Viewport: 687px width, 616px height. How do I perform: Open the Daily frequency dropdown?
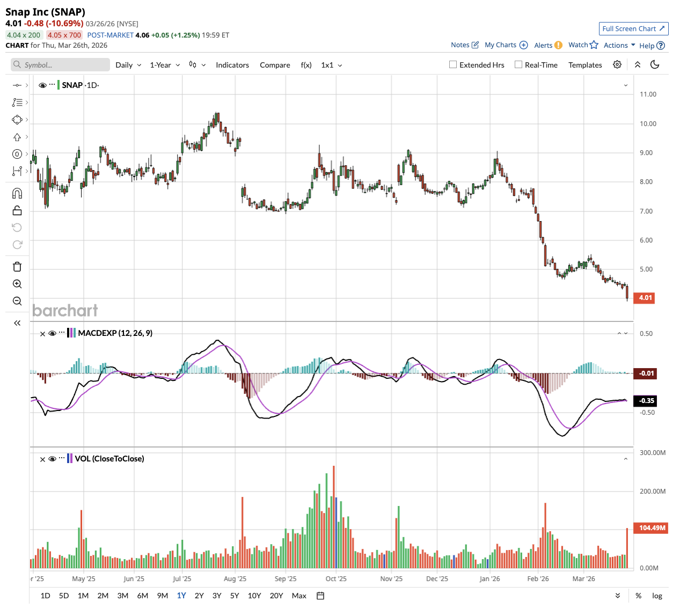129,65
